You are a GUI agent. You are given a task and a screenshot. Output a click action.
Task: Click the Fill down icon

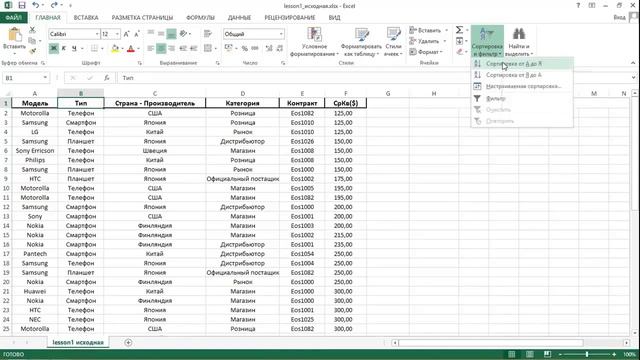pos(459,41)
